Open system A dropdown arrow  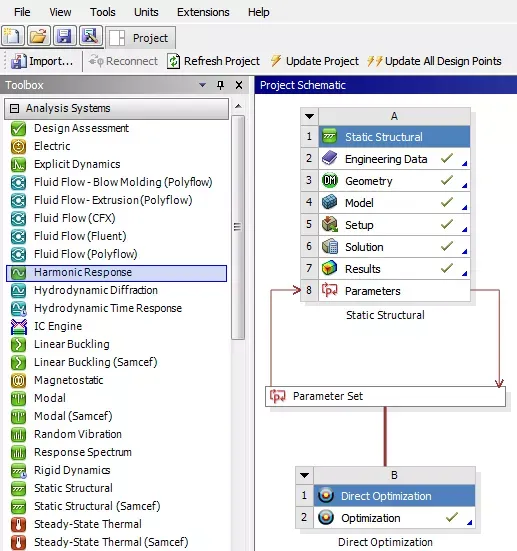pos(310,116)
